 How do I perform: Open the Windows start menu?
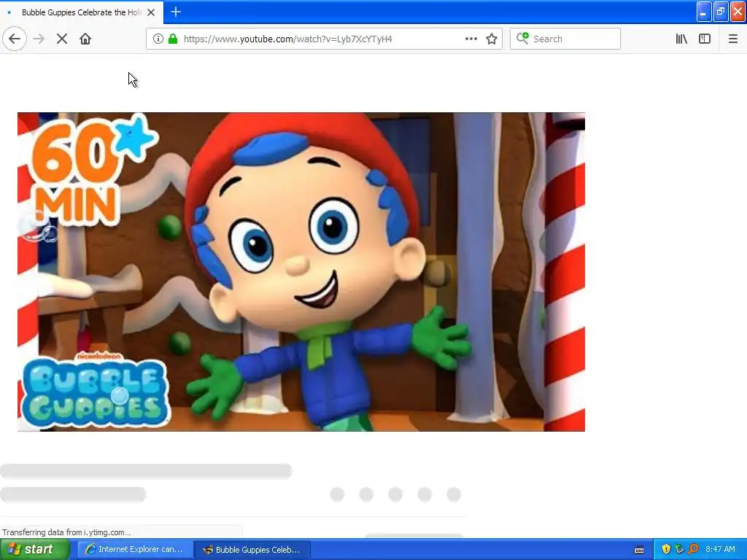point(34,550)
